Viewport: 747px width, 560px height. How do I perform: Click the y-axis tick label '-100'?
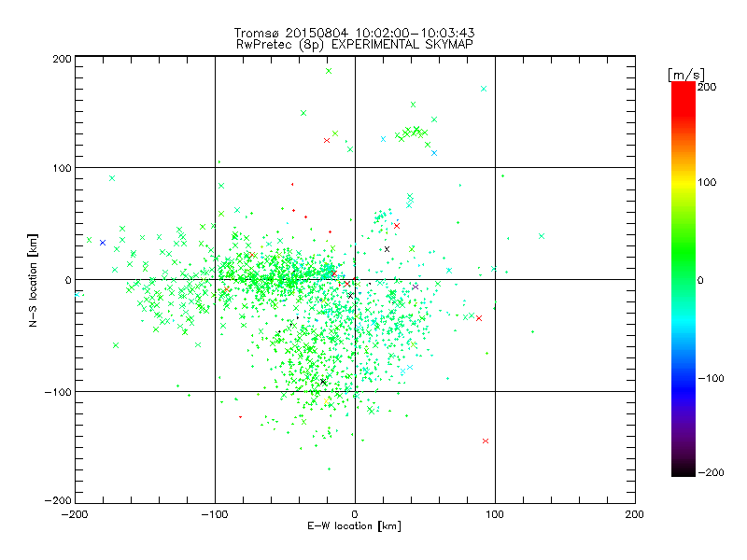(x=58, y=392)
